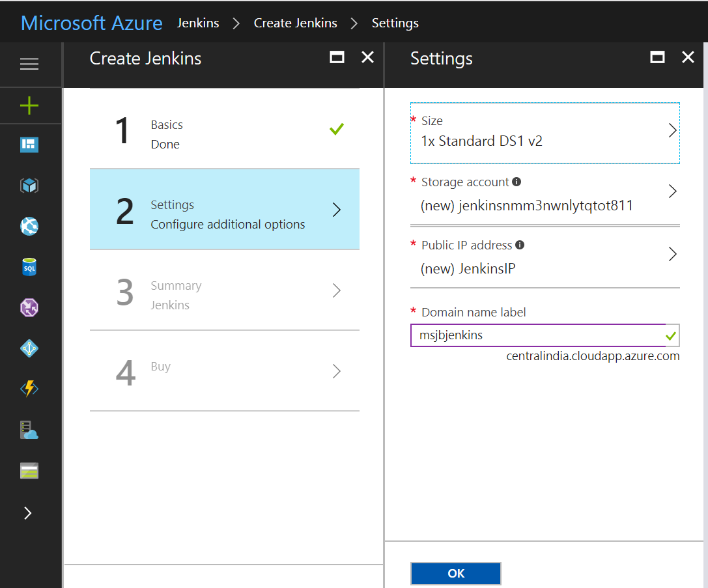Click the Microsoft Azure logo text
Image resolution: width=708 pixels, height=588 pixels.
[x=92, y=23]
